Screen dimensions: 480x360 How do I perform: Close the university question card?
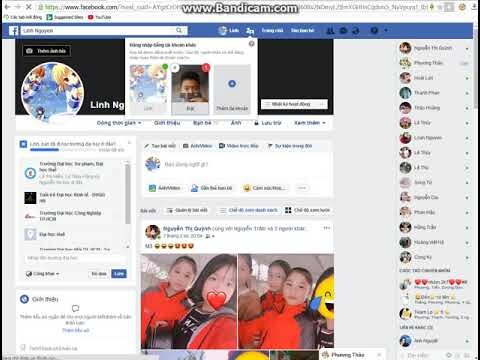coord(129,143)
